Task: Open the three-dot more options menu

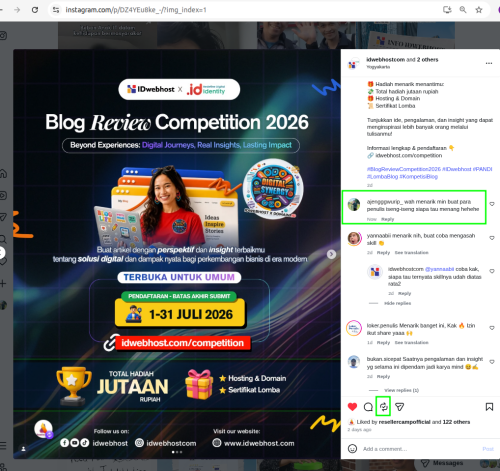Action: [x=489, y=63]
